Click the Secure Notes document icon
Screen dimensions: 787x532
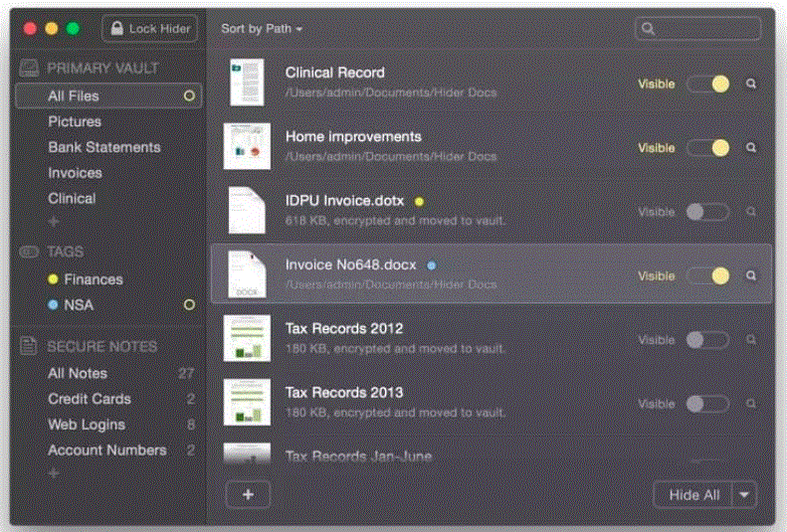click(x=29, y=346)
